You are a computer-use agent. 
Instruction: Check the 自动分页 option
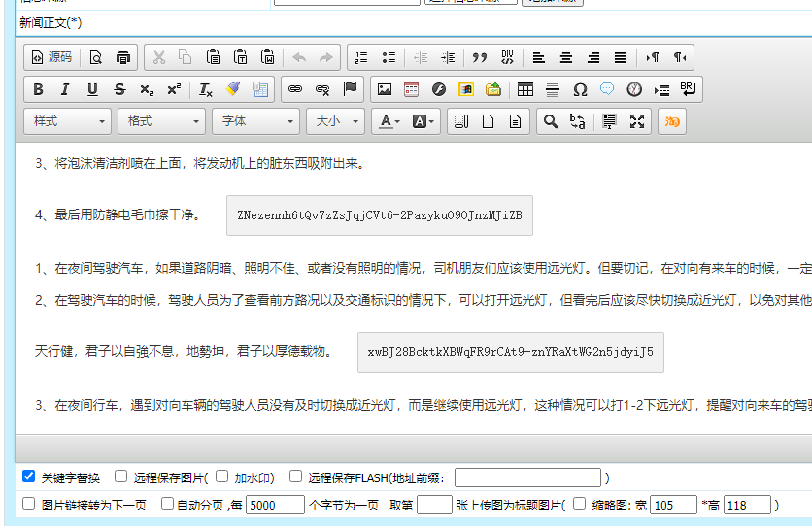(168, 504)
